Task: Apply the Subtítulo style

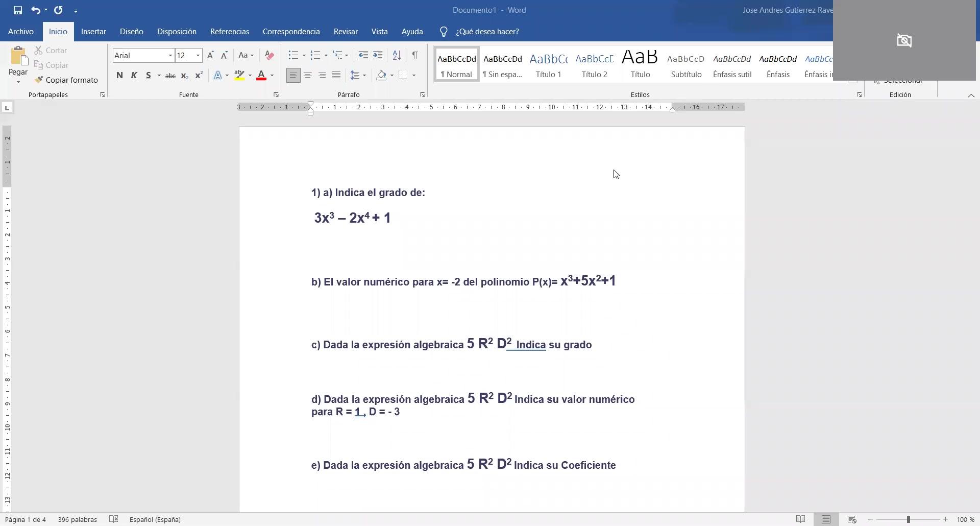Action: (x=686, y=64)
